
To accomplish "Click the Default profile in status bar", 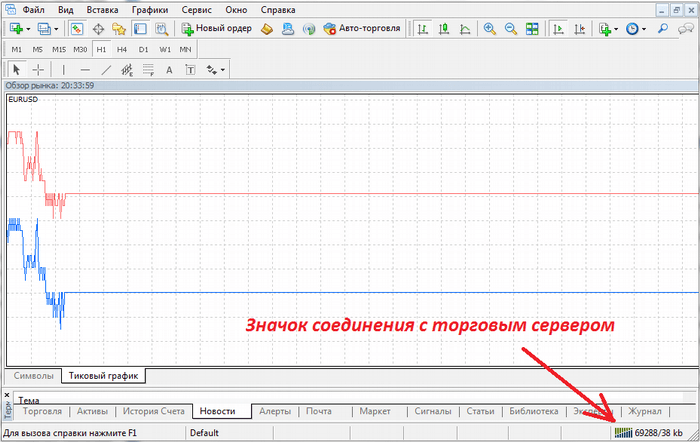I will [x=204, y=432].
